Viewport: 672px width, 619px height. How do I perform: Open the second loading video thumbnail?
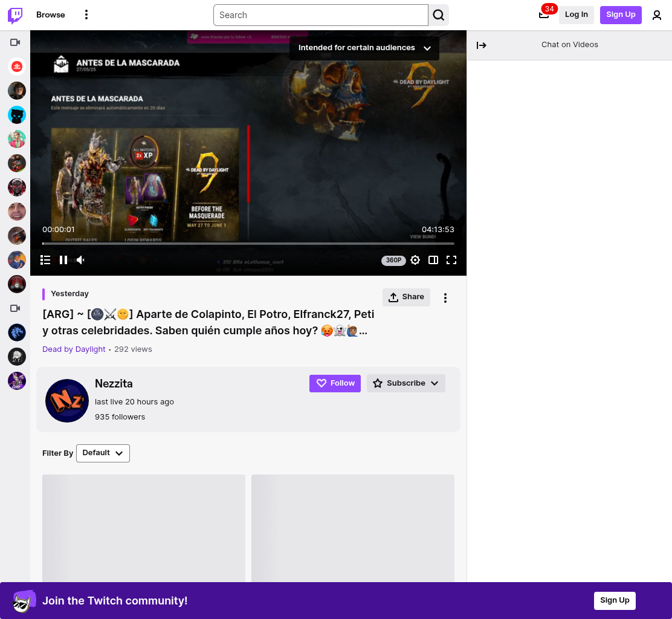click(x=353, y=528)
